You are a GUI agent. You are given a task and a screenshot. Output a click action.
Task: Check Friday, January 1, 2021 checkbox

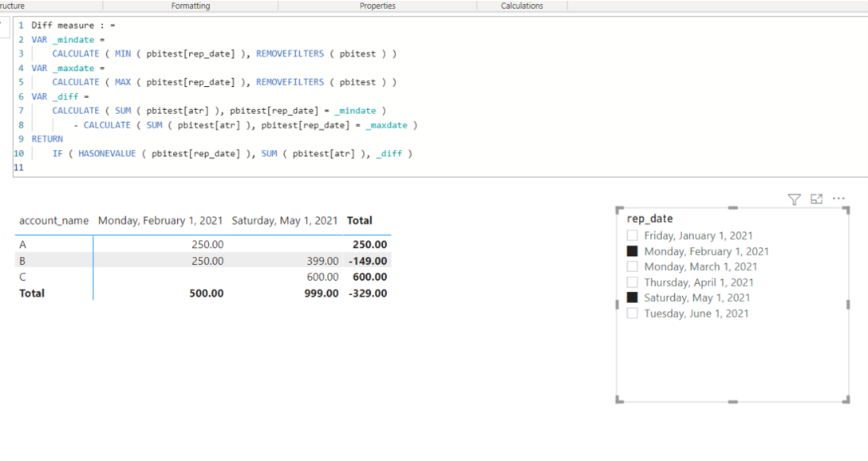click(632, 236)
